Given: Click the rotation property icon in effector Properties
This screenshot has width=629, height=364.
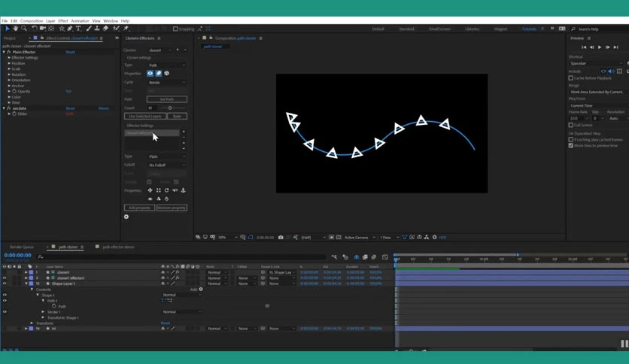Looking at the screenshot, I should [x=166, y=190].
